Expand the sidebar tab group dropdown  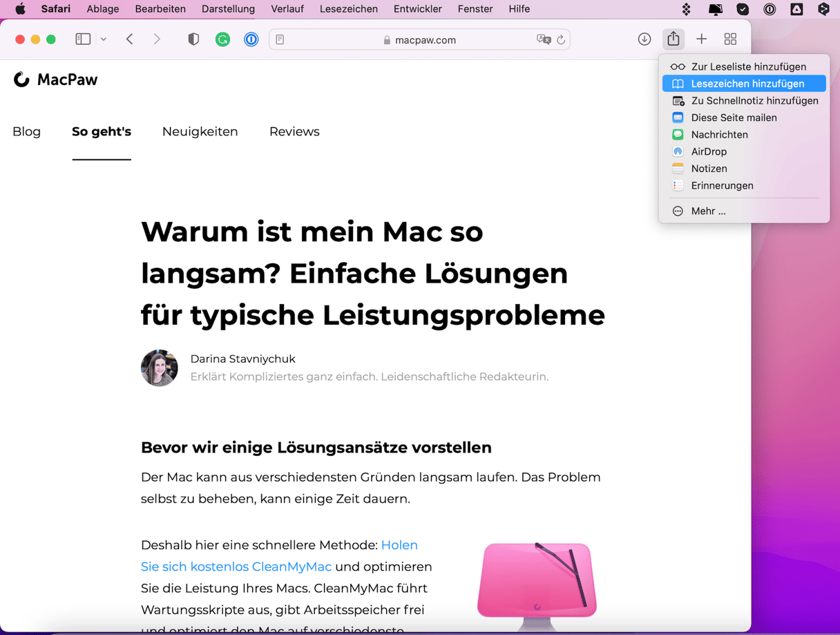click(104, 39)
